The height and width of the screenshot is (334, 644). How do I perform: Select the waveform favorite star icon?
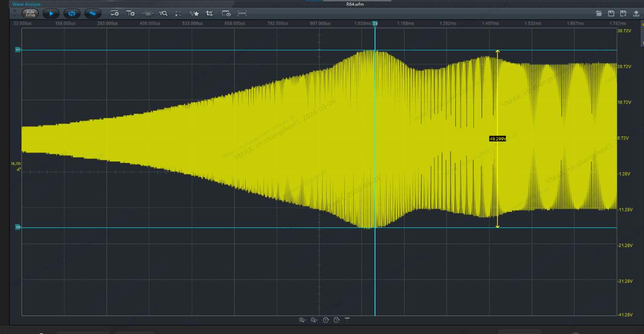click(x=194, y=13)
